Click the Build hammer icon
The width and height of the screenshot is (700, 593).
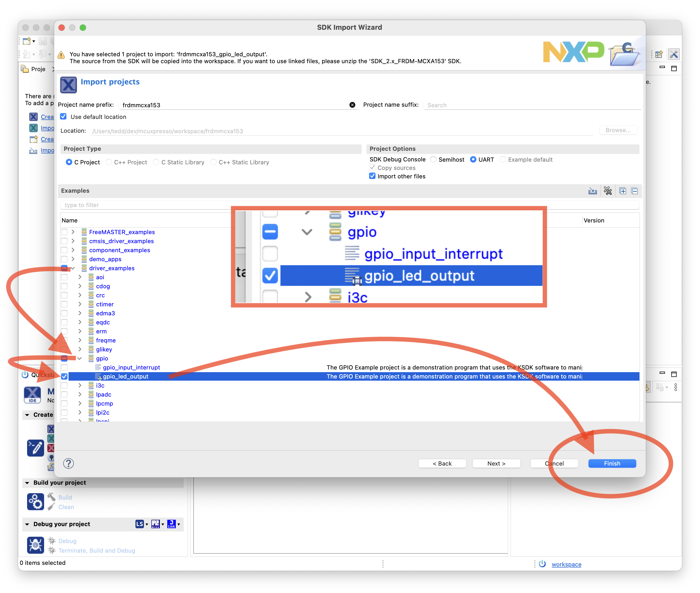(x=51, y=497)
